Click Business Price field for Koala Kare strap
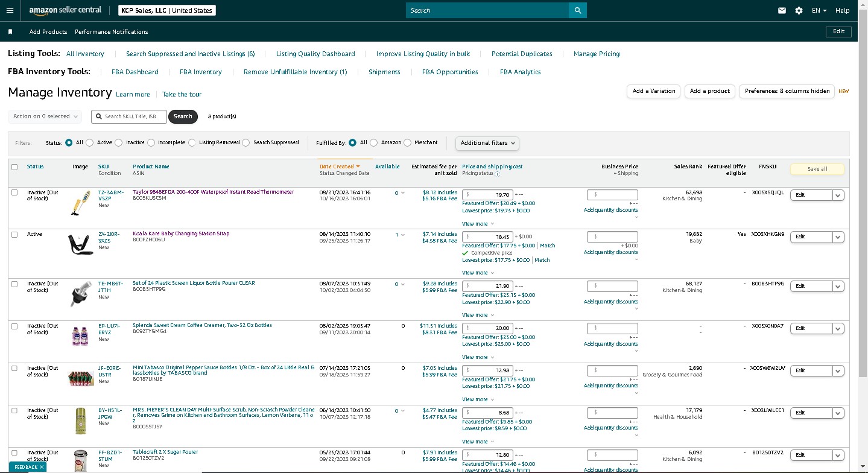 pos(612,237)
